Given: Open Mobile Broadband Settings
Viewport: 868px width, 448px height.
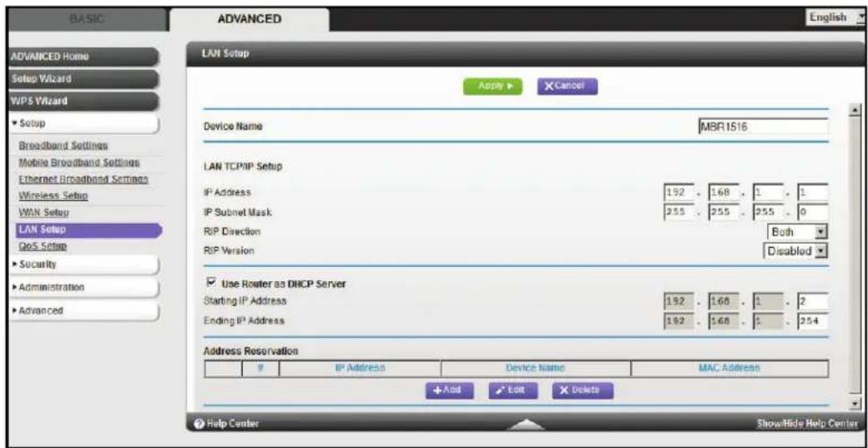Looking at the screenshot, I should pyautogui.click(x=78, y=164).
